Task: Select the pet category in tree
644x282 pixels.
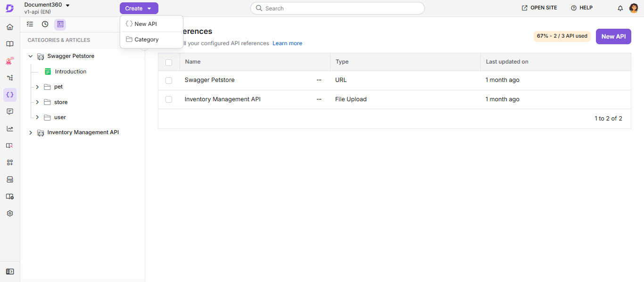Action: pyautogui.click(x=58, y=87)
